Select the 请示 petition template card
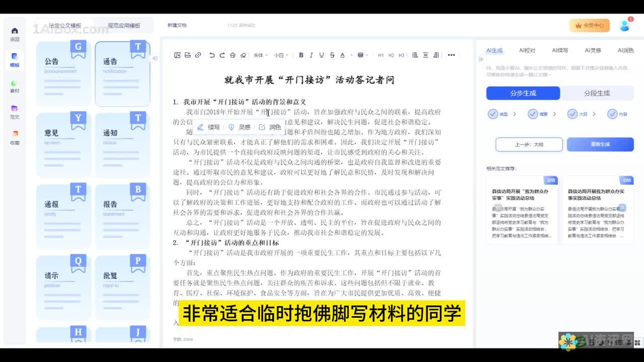Image resolution: width=644 pixels, height=362 pixels. [63, 288]
